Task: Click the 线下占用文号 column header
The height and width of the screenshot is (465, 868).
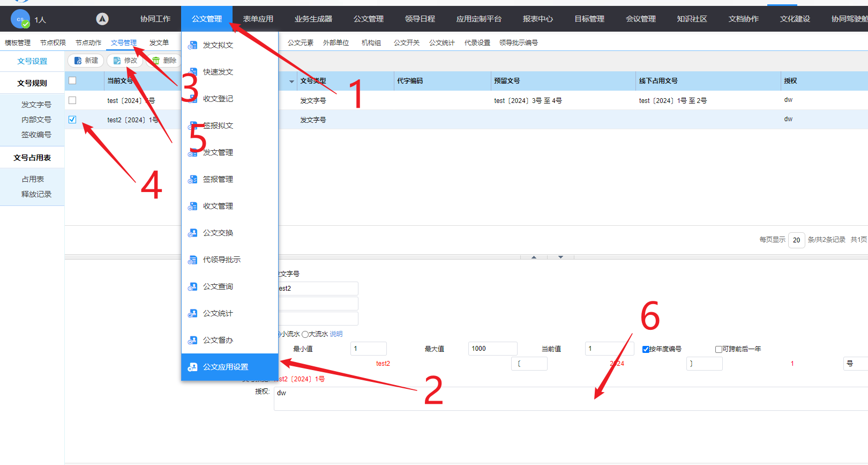Action: tap(708, 81)
